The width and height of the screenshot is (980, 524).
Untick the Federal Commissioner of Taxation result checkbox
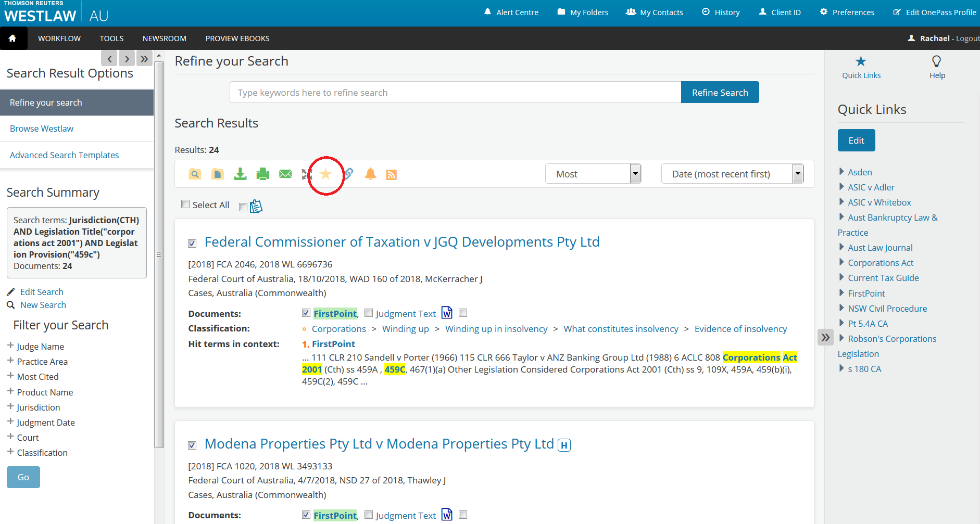coord(192,244)
